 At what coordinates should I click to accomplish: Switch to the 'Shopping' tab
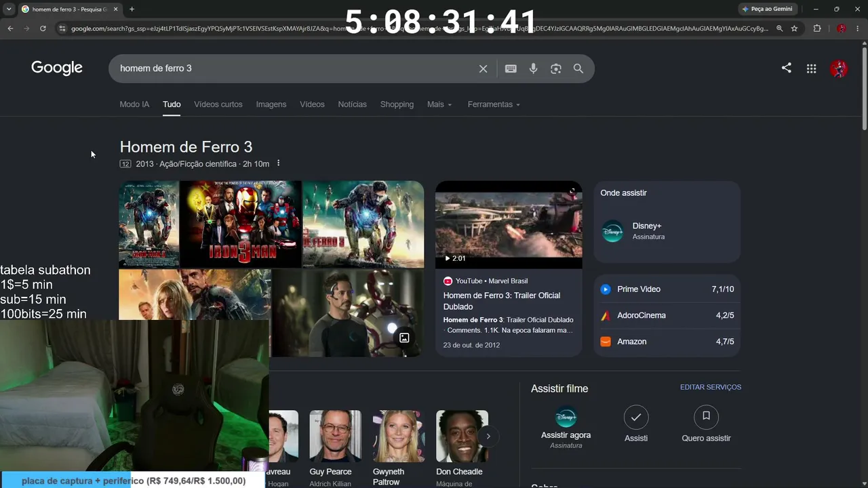[397, 104]
